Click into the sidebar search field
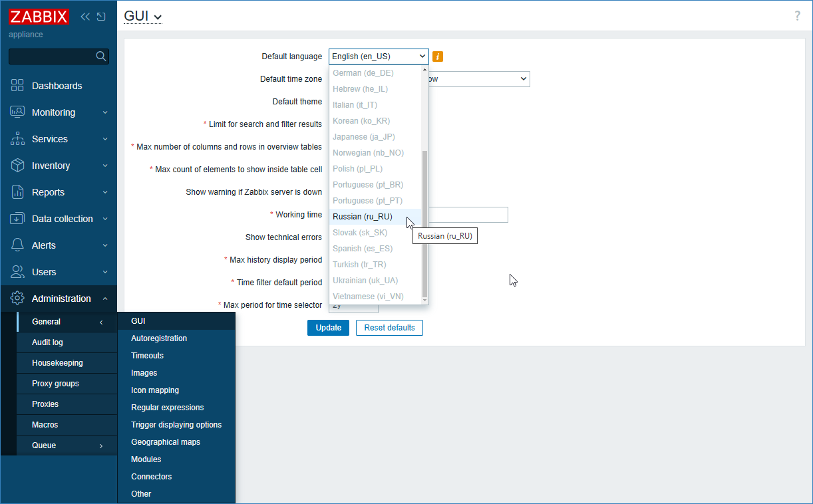 (x=52, y=57)
